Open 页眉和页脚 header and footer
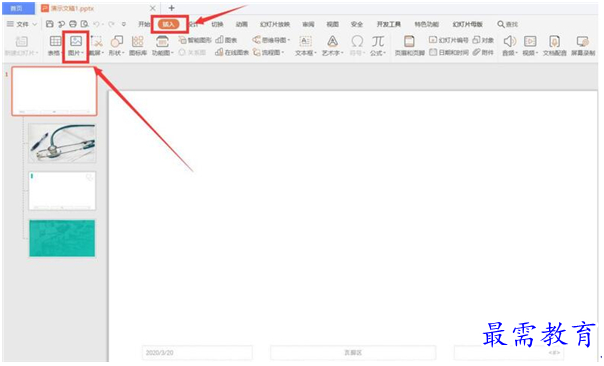This screenshot has height=366, width=604. [x=409, y=45]
